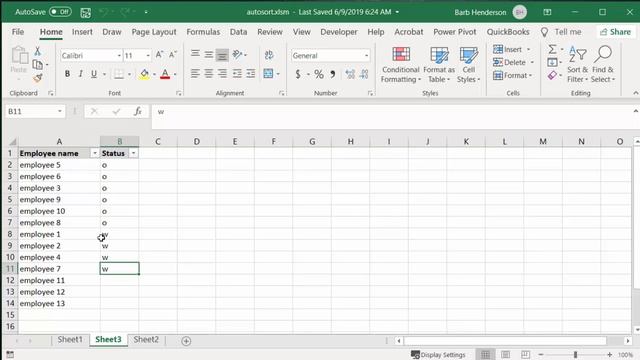The image size is (640, 360).
Task: Increase font size with the large A
Action: click(159, 55)
